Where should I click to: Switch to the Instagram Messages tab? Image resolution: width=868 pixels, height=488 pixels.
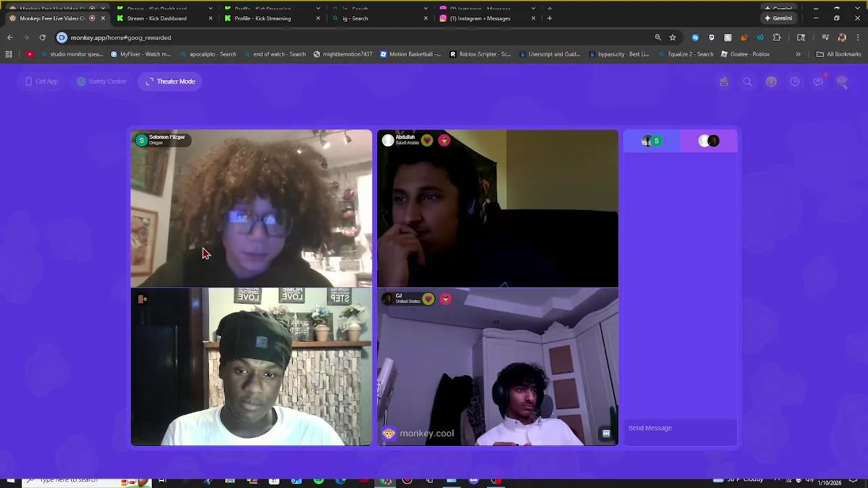[486, 18]
